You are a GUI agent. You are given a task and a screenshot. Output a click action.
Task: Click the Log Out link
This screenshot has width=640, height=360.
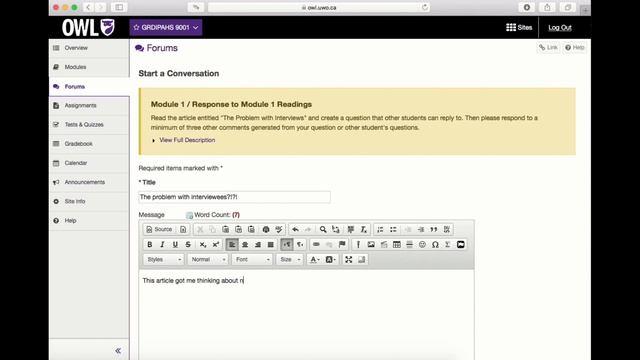tap(560, 28)
